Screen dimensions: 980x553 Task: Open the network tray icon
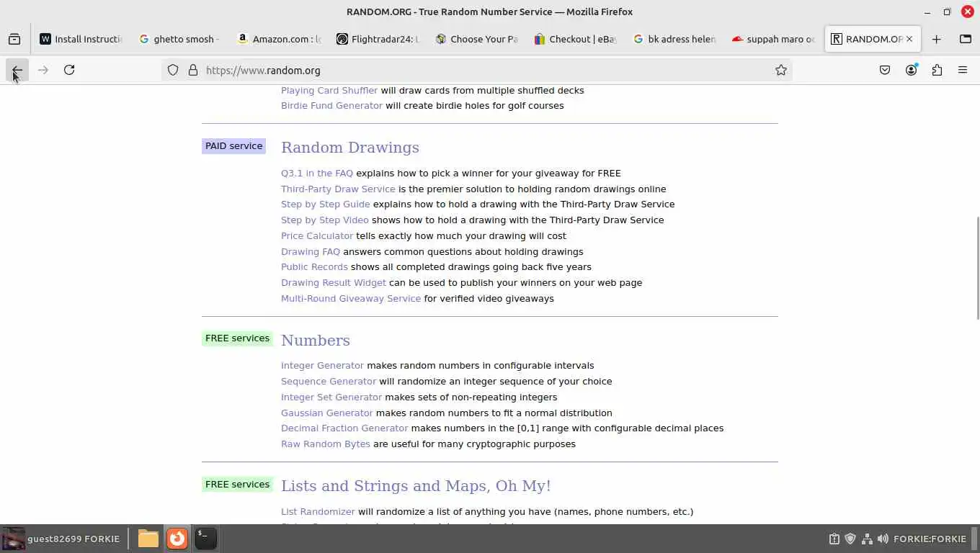(x=867, y=539)
